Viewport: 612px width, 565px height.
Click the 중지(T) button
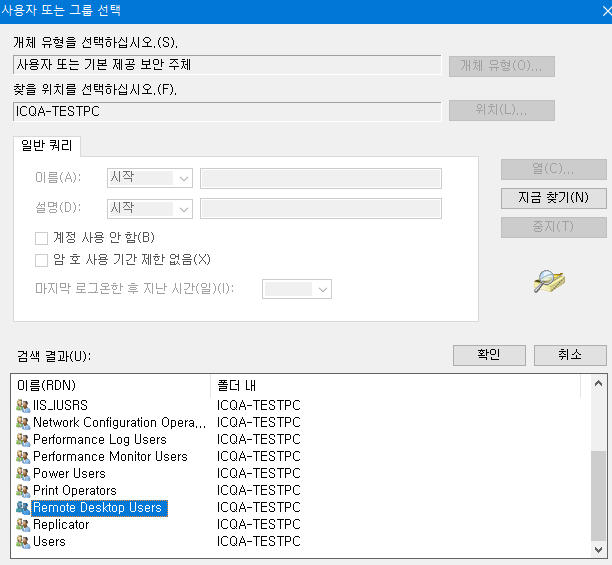(x=553, y=227)
